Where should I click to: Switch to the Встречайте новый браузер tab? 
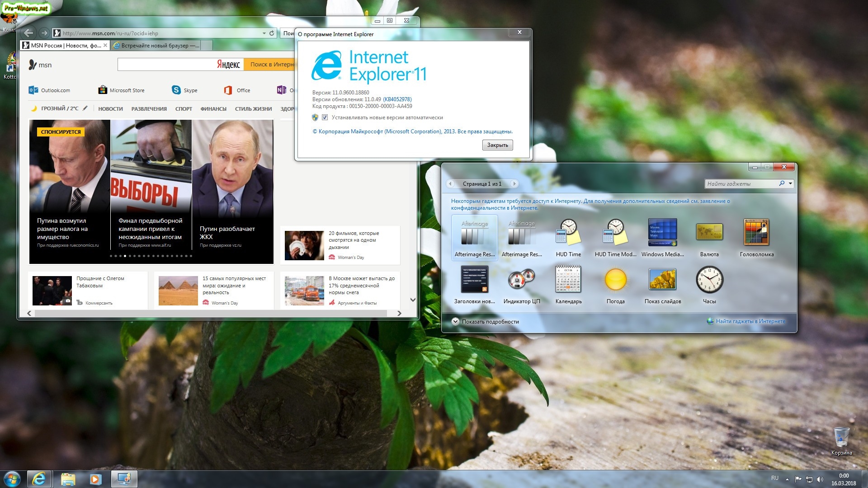click(156, 45)
